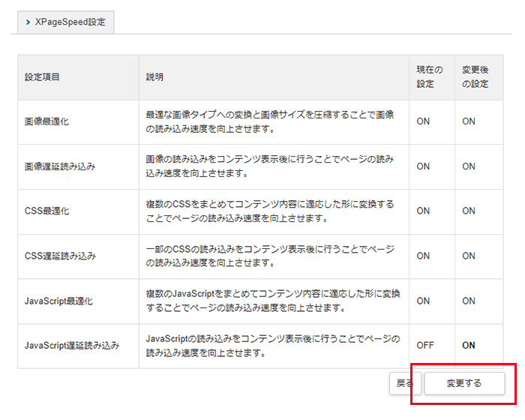
Task: Click the 変更後の設定 column header
Action: pyautogui.click(x=475, y=76)
